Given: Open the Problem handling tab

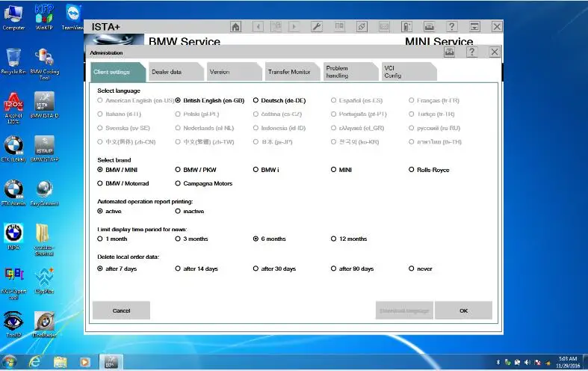Looking at the screenshot, I should 350,72.
